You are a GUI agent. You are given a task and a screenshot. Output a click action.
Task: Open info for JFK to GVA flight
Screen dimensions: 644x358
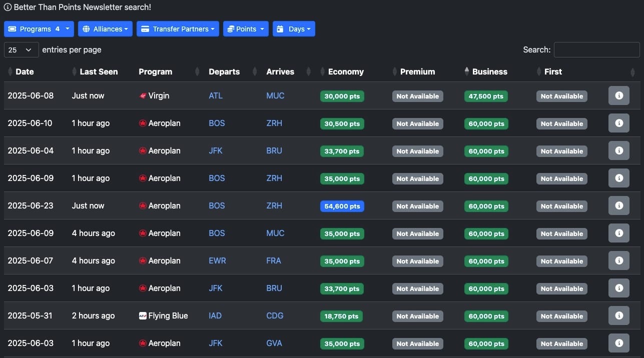point(618,343)
